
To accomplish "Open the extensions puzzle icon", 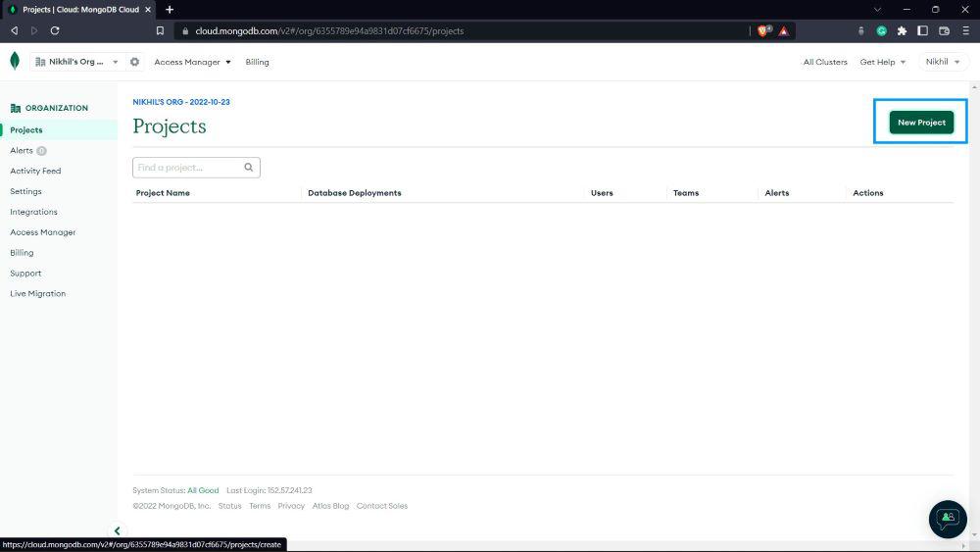I will tap(902, 30).
